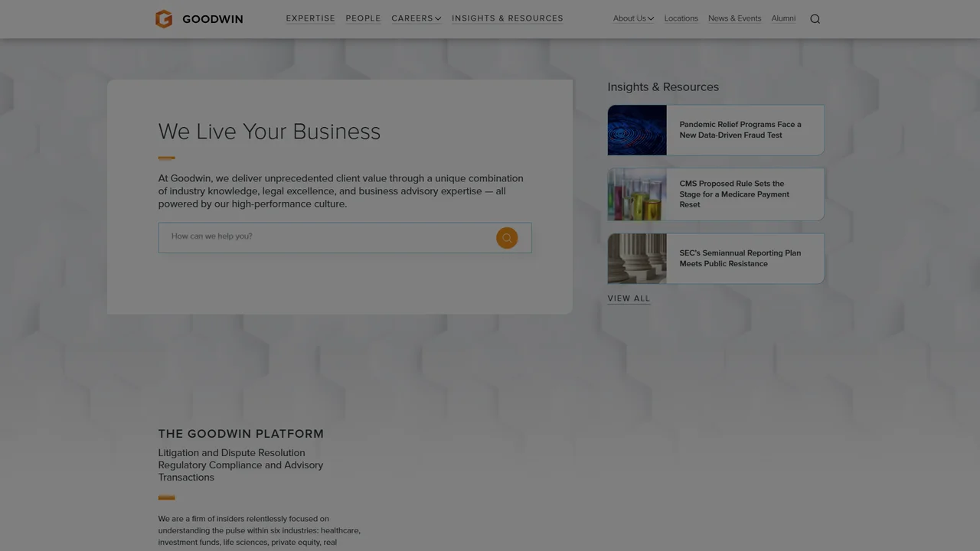This screenshot has width=980, height=551.
Task: Open the Locations link
Action: click(681, 18)
